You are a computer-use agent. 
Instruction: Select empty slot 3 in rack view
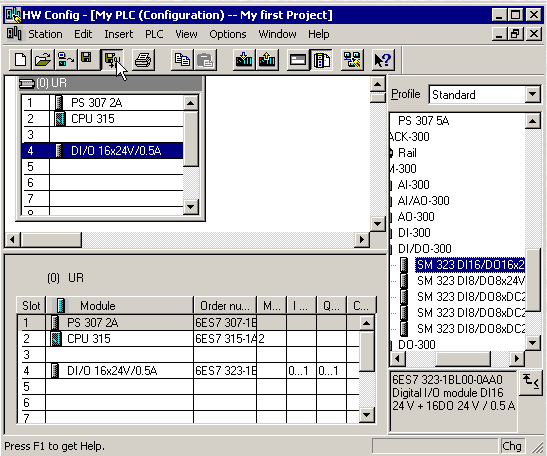[102, 135]
